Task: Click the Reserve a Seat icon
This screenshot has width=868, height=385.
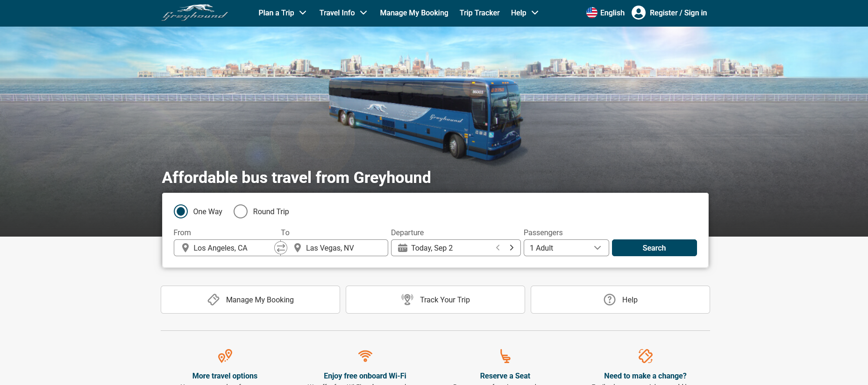Action: [505, 356]
